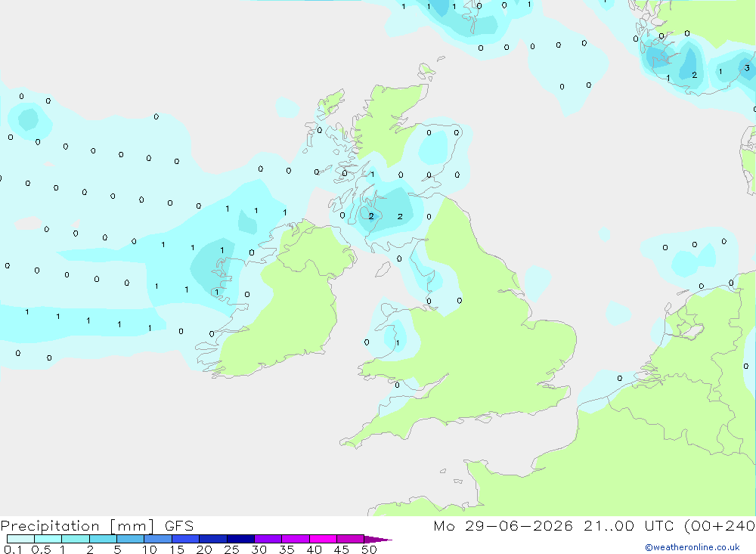This screenshot has width=756, height=554.
Task: Click the 0.5–1 mm legend color swatch
Action: [x=48, y=539]
